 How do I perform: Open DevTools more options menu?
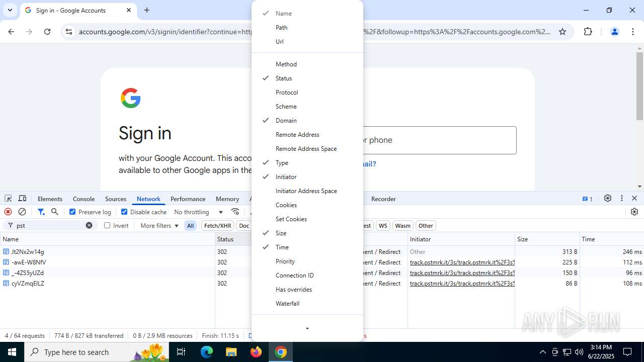(622, 199)
